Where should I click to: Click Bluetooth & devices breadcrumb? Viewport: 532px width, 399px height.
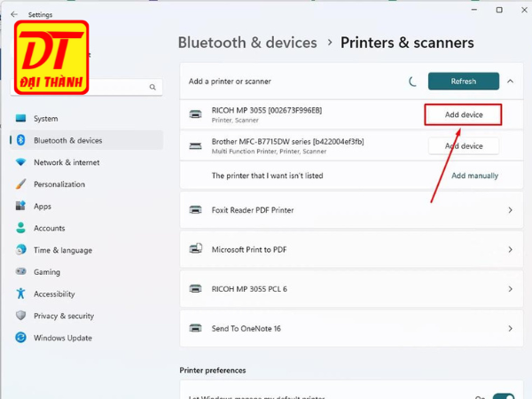[x=247, y=43]
